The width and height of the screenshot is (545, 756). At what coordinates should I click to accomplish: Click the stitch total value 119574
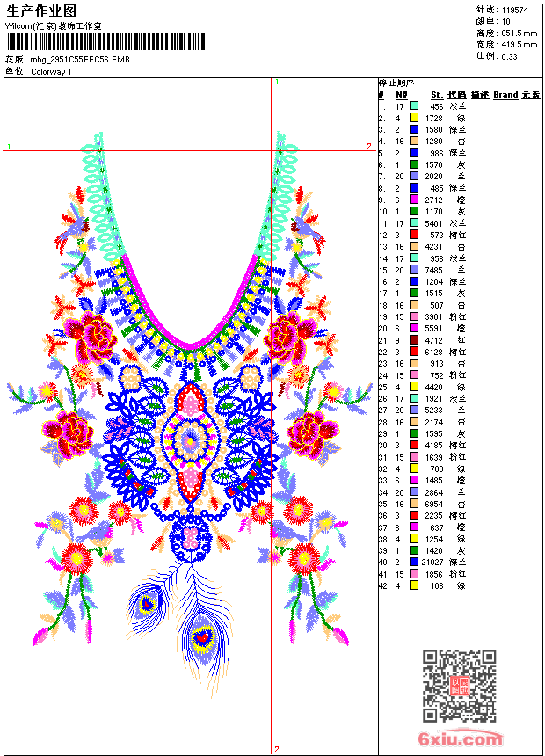(515, 11)
